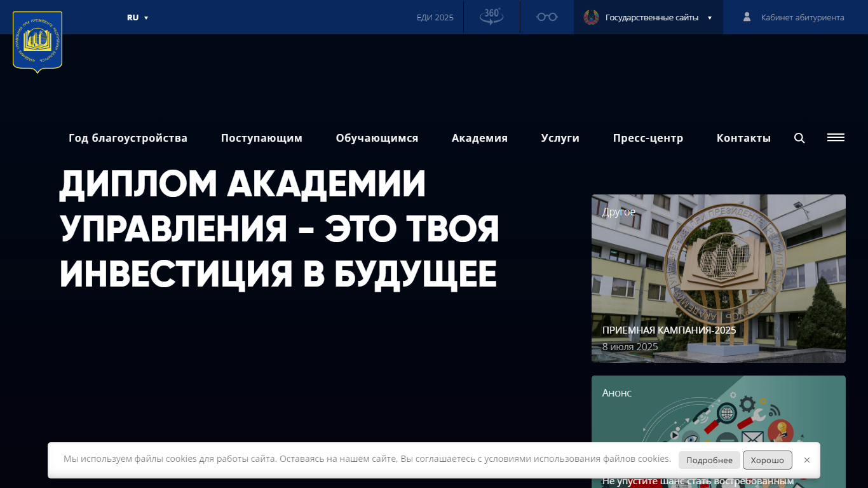The image size is (868, 488).
Task: Open the Пресс-центр menu
Action: (648, 138)
